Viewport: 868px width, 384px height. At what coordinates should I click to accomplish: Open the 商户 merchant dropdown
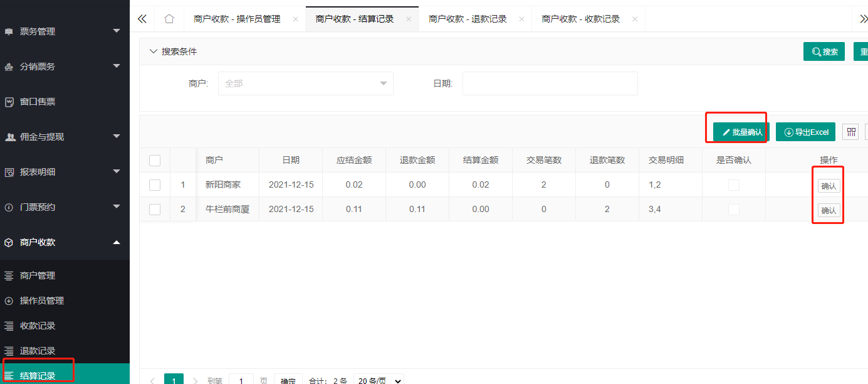point(305,83)
